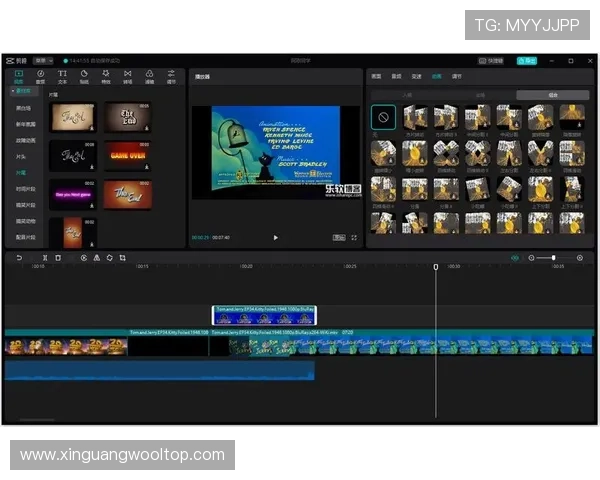
Task: Click the Delete trash icon in timeline toolbar
Action: [58, 258]
